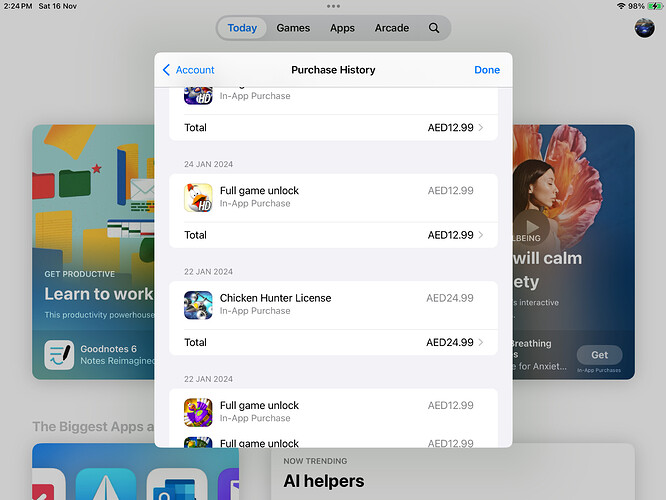Tap the 24 Jan Full game unlock icon

(x=198, y=197)
